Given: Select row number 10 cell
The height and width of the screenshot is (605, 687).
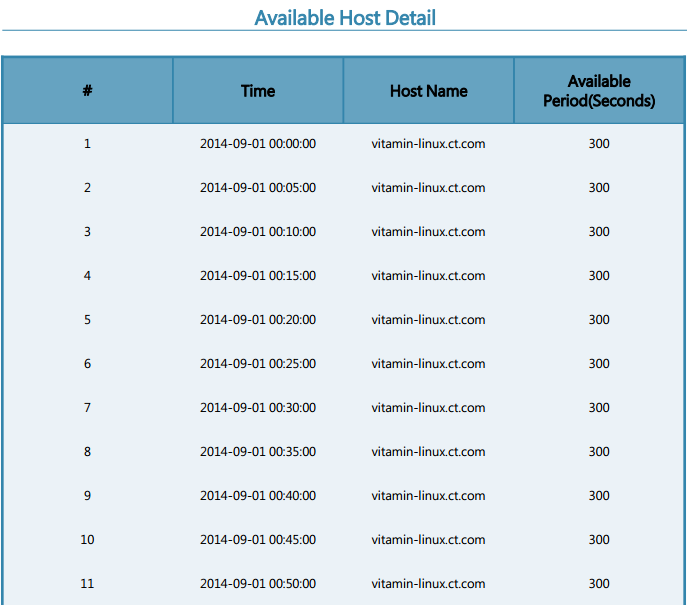Looking at the screenshot, I should pyautogui.click(x=87, y=539).
